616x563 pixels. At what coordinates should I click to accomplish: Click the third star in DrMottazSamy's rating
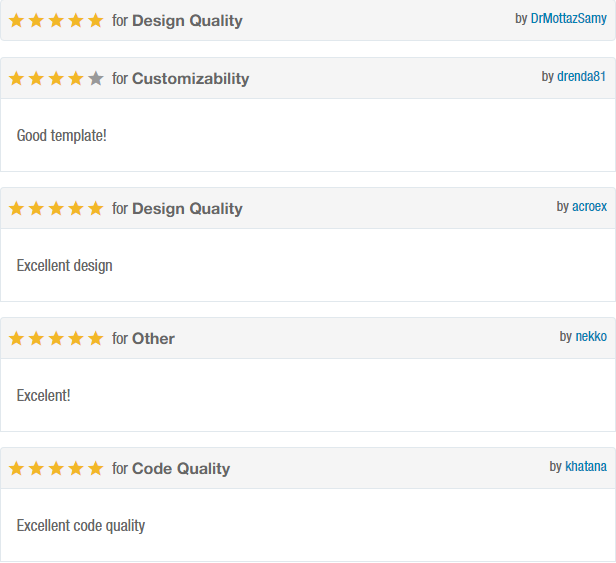point(56,20)
